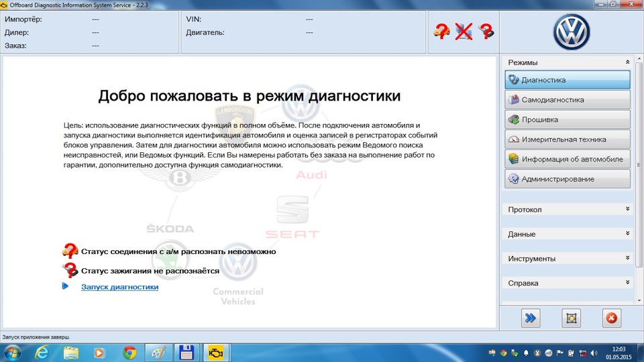Click the volume speaker tray icon
The height and width of the screenshot is (362, 644).
coord(594,353)
